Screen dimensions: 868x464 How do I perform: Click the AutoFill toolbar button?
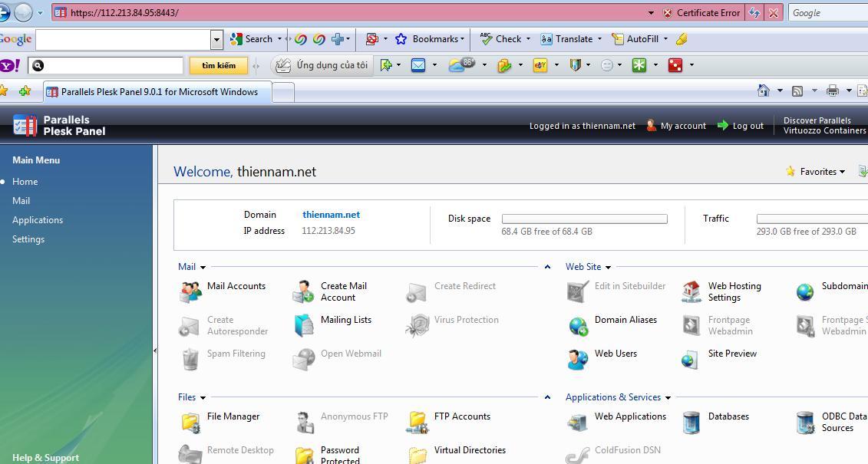635,38
